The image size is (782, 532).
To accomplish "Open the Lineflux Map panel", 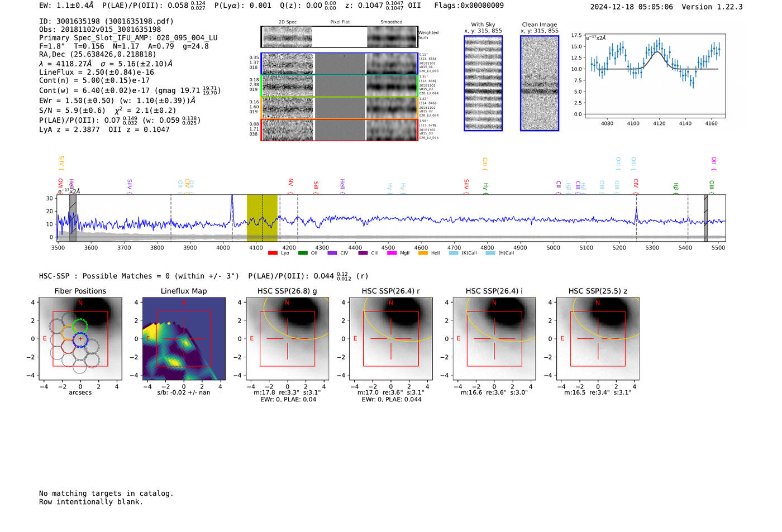I will 184,339.
